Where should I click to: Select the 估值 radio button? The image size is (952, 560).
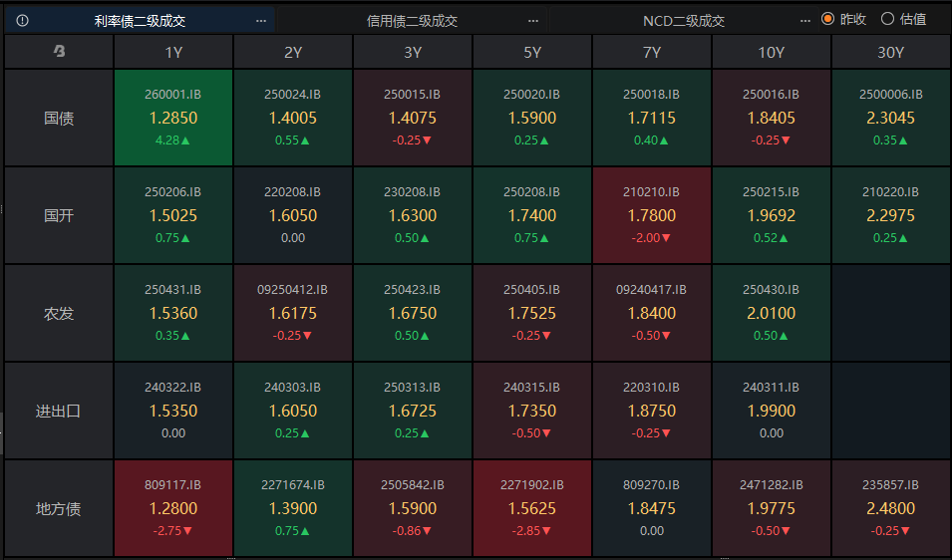click(x=887, y=19)
